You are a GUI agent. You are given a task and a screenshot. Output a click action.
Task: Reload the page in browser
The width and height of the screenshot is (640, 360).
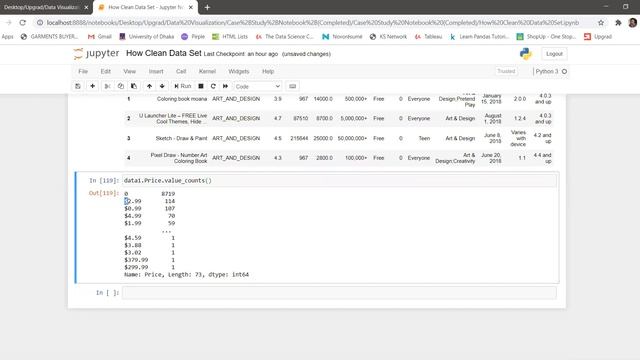click(x=23, y=23)
